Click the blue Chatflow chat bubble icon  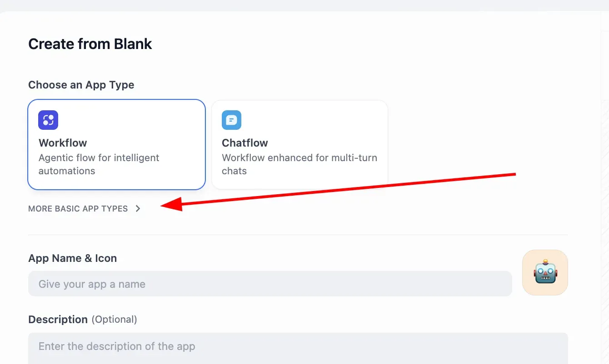231,120
